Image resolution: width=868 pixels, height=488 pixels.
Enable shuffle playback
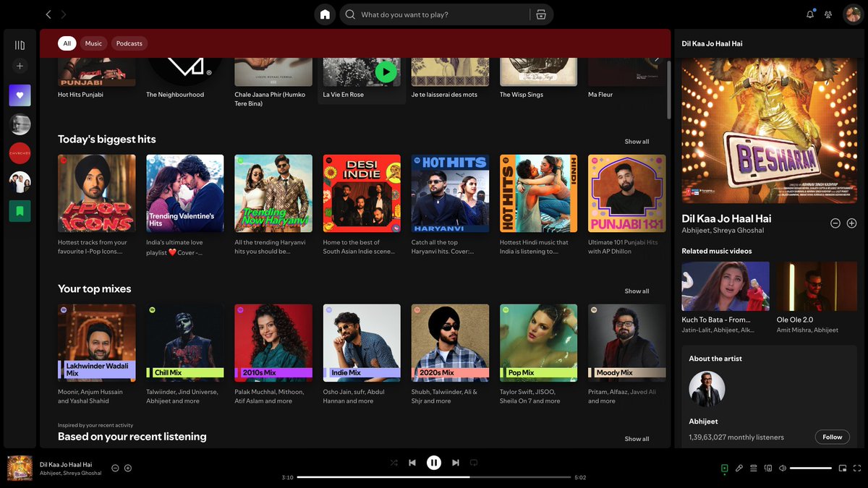click(x=393, y=463)
